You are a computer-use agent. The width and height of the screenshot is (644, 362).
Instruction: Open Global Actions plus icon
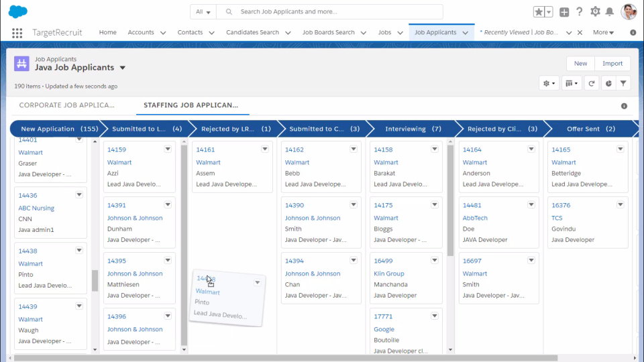(564, 12)
